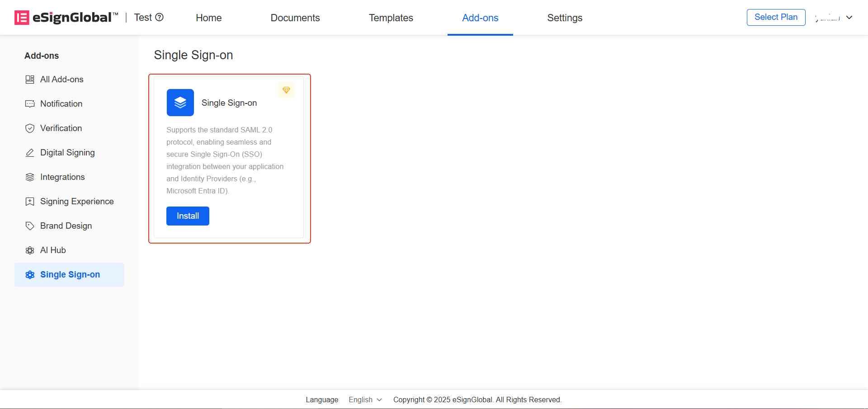Click the Signing Experience star icon
The height and width of the screenshot is (409, 868).
30,202
